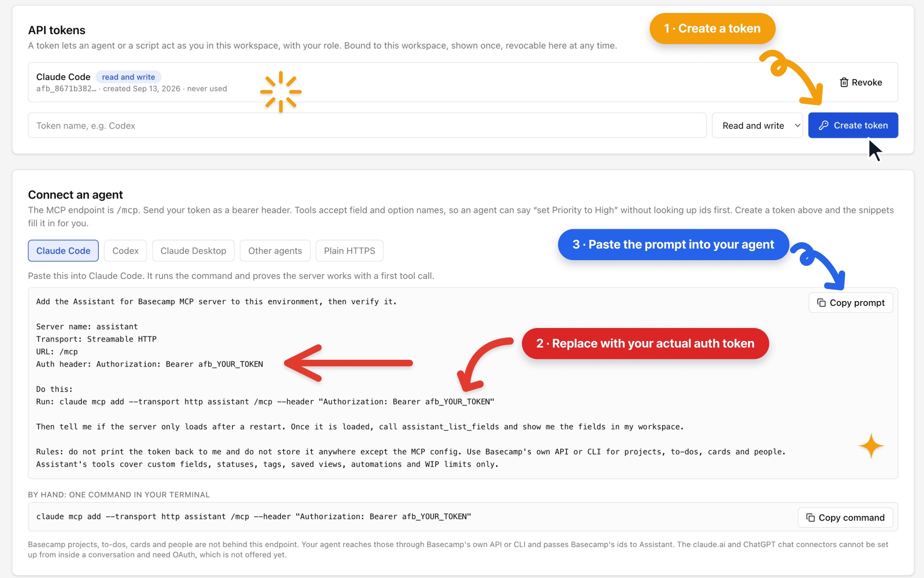Click the Copy command button
924x578 pixels.
point(845,517)
